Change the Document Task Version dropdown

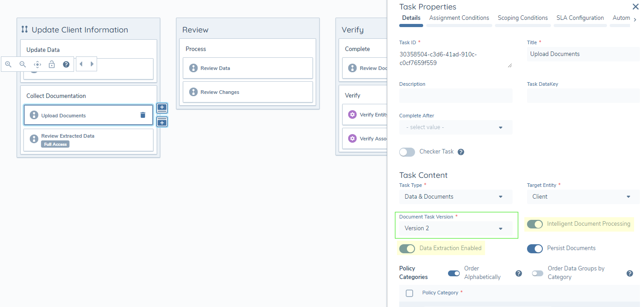coord(456,228)
